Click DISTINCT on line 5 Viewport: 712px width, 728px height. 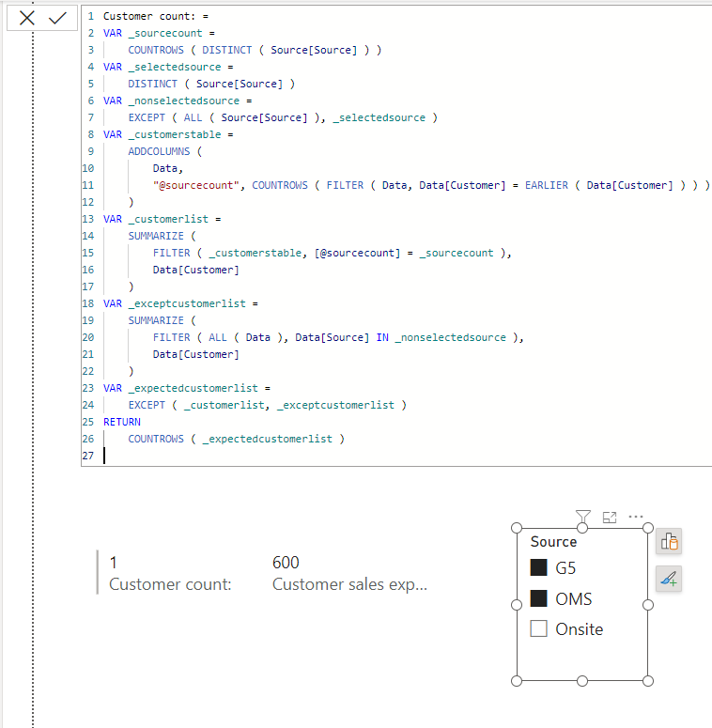coord(153,84)
